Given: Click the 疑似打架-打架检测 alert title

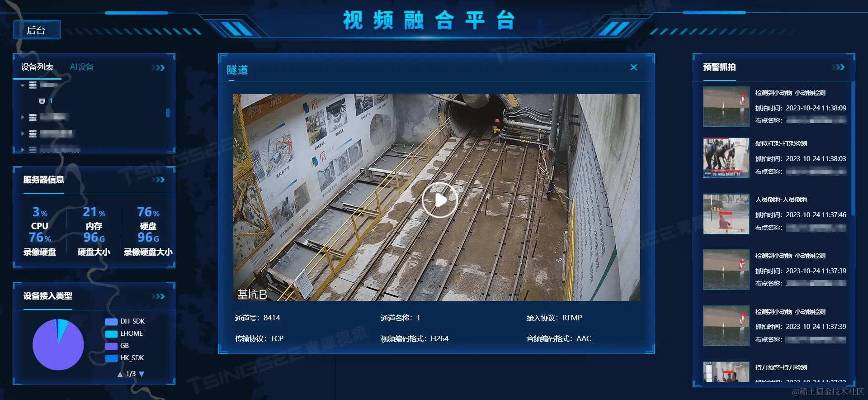Looking at the screenshot, I should tap(781, 143).
